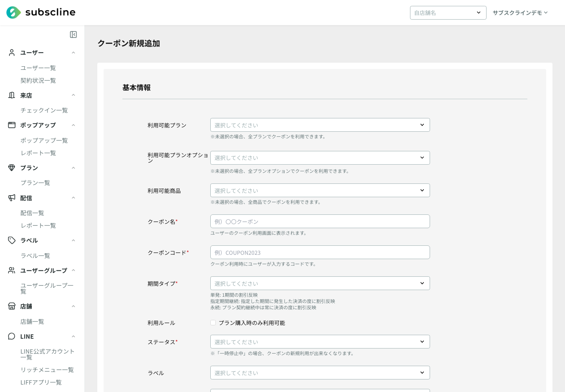Open the 自店舗名 store dropdown
The height and width of the screenshot is (392, 565).
coord(448,13)
